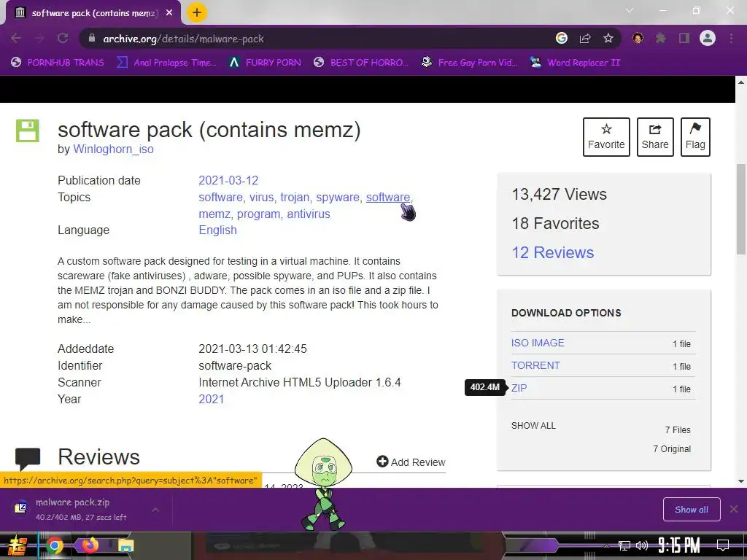
Task: Close the downloads bar with X
Action: (734, 510)
